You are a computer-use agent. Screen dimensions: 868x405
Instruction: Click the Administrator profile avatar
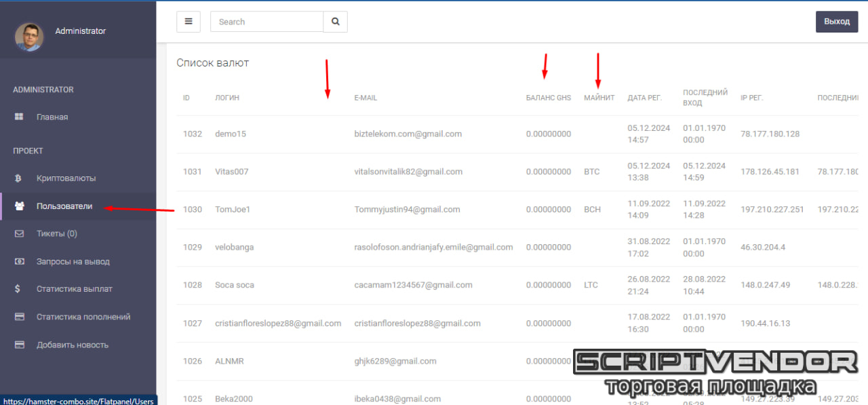click(x=29, y=37)
